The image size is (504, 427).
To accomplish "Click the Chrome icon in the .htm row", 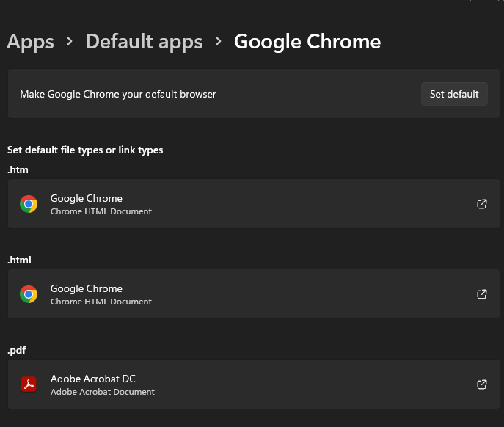I will click(29, 204).
